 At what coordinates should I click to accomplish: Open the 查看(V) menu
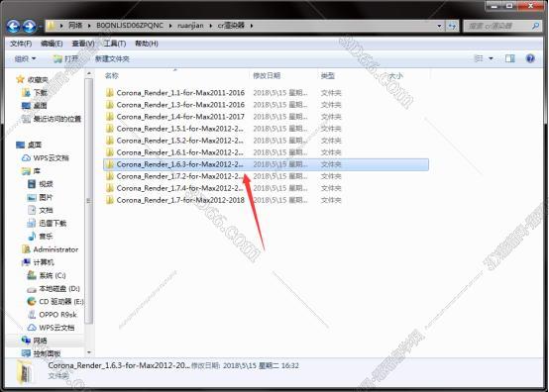[83, 44]
